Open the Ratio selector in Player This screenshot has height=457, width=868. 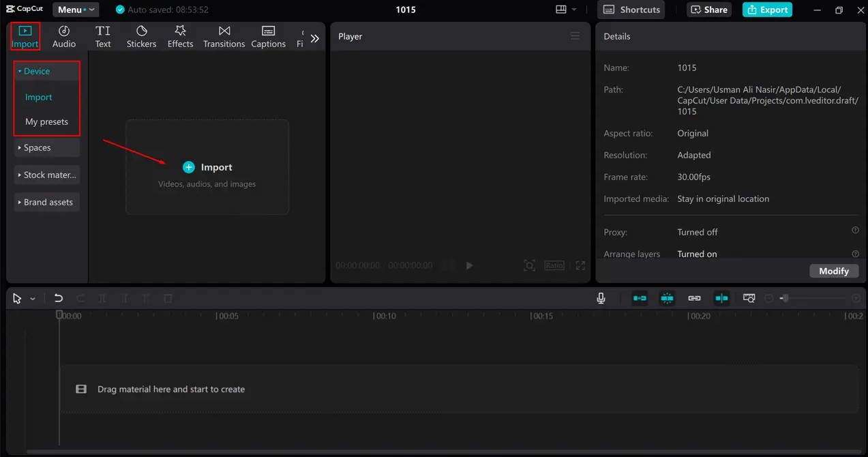tap(554, 265)
